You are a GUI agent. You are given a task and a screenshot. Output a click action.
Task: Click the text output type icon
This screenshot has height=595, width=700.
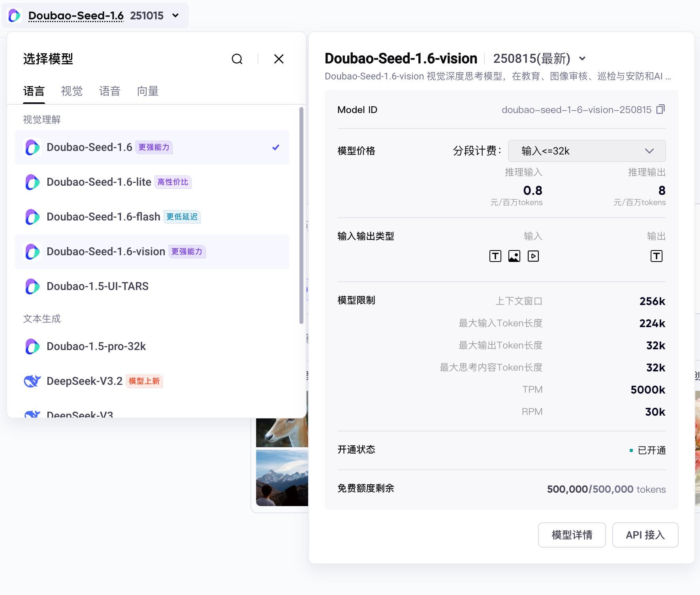(x=657, y=256)
